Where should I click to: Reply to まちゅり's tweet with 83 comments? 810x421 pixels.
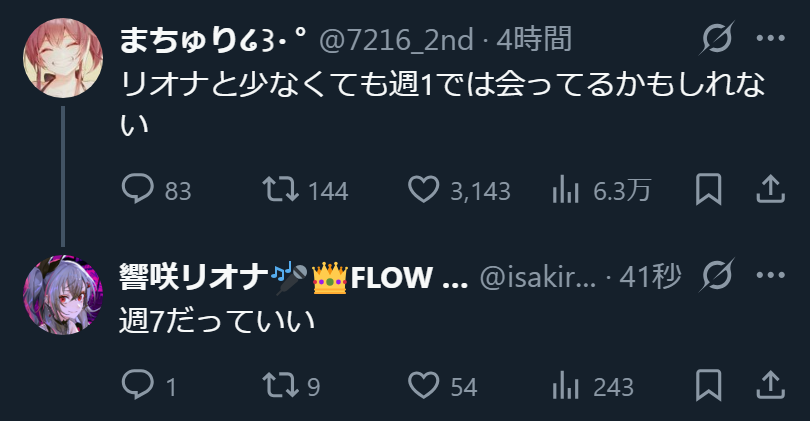point(137,189)
